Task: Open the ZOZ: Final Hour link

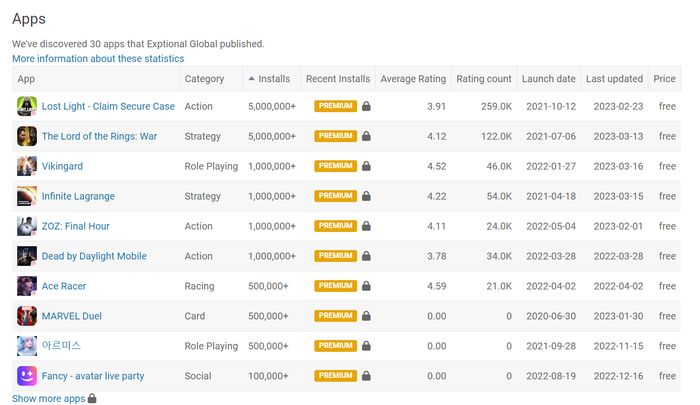Action: tap(75, 226)
